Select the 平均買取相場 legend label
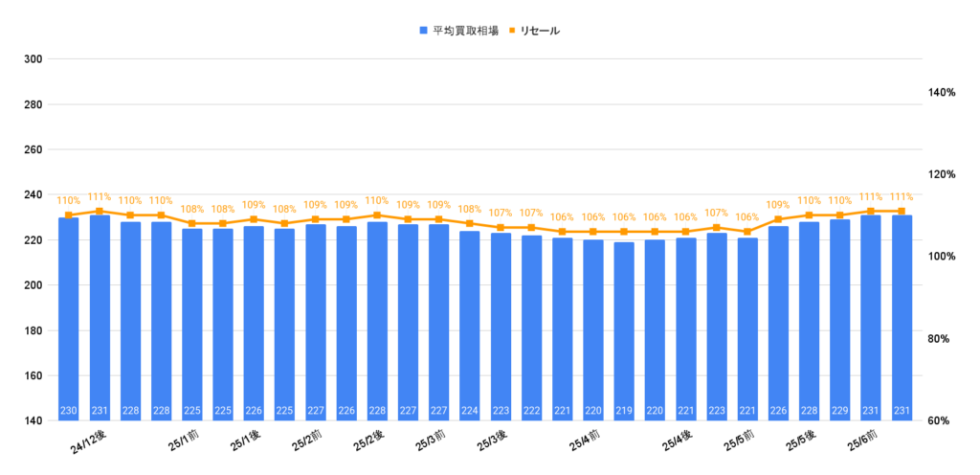Viewport: 980px width, 475px height. click(465, 30)
